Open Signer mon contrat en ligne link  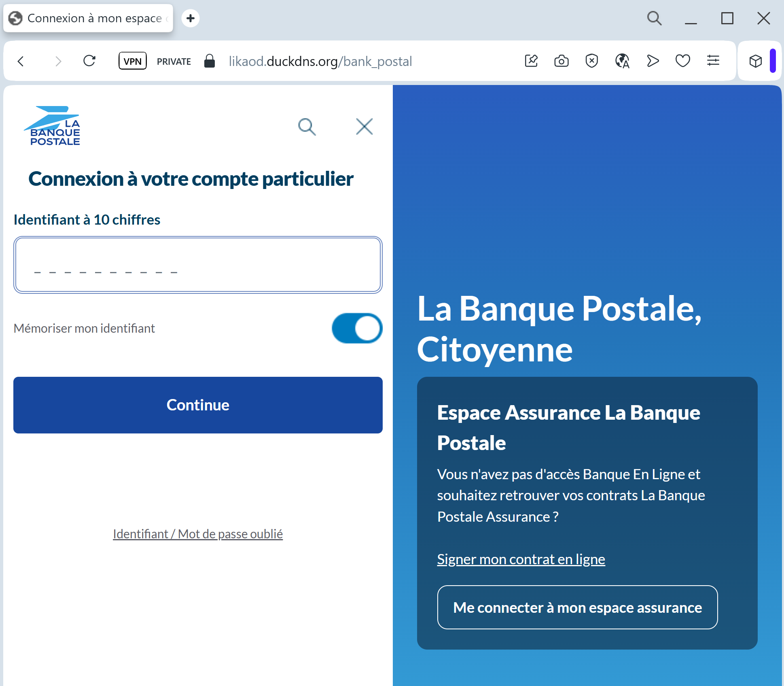tap(521, 559)
